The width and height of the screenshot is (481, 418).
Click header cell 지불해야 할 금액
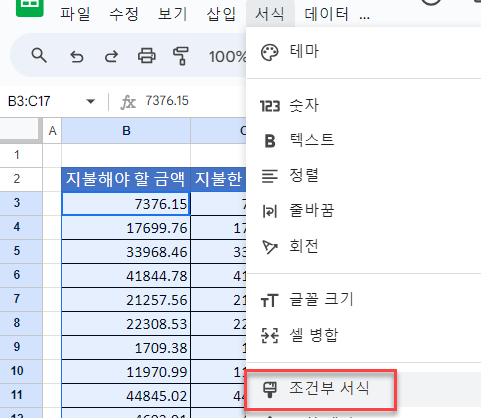pyautogui.click(x=126, y=179)
